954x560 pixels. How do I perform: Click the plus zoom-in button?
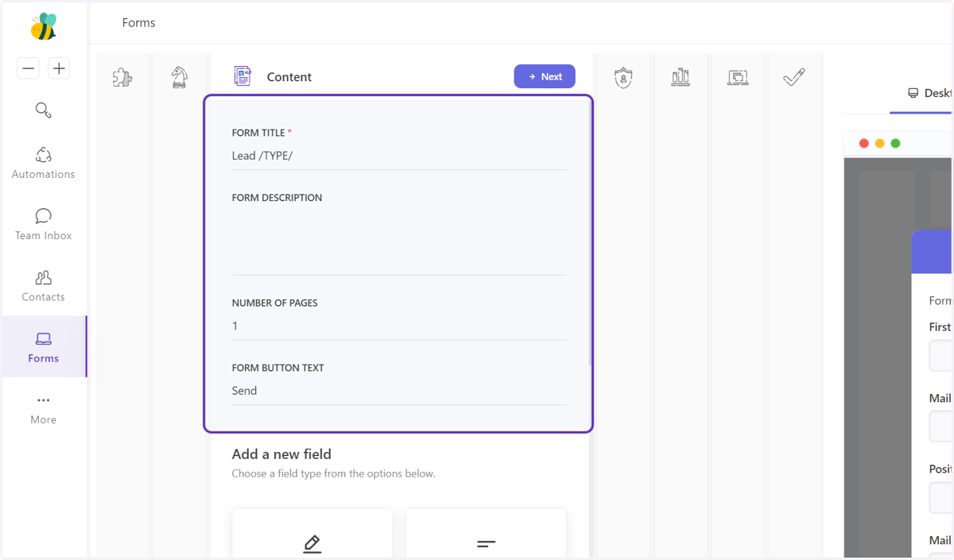(x=59, y=68)
